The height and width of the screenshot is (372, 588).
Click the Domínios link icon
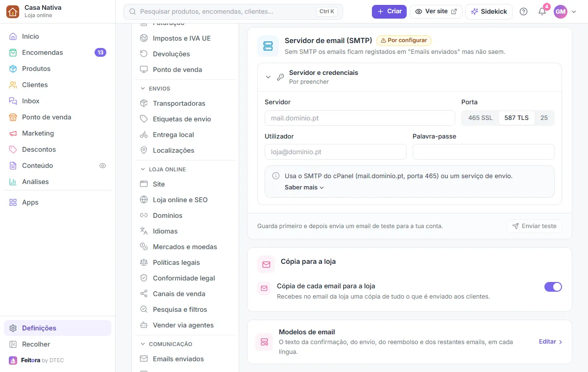click(144, 215)
